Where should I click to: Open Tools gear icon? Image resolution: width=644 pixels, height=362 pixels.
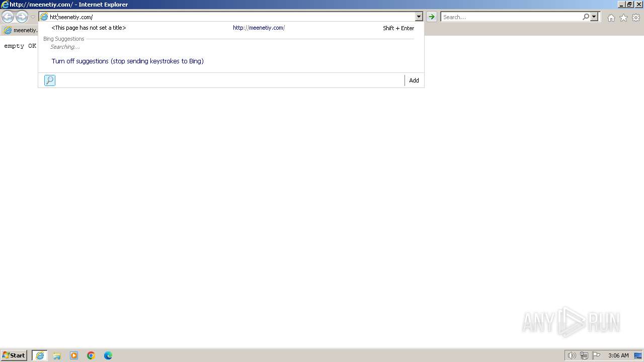coord(636,18)
